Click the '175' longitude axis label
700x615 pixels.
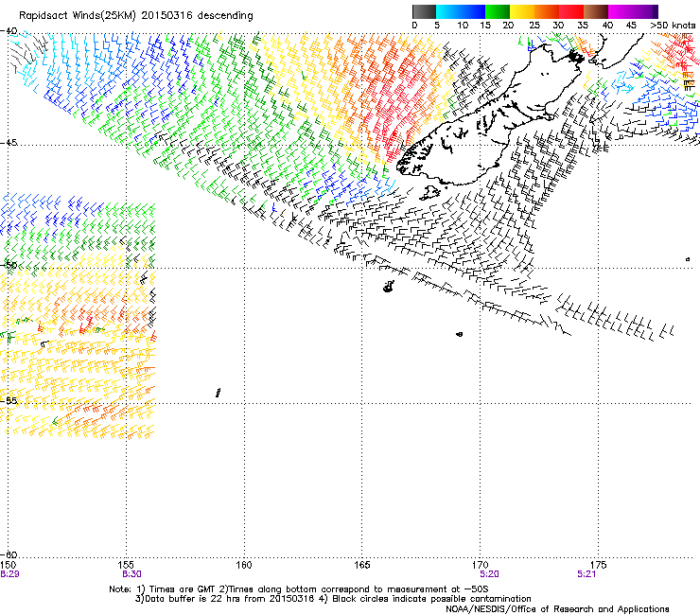pyautogui.click(x=598, y=565)
